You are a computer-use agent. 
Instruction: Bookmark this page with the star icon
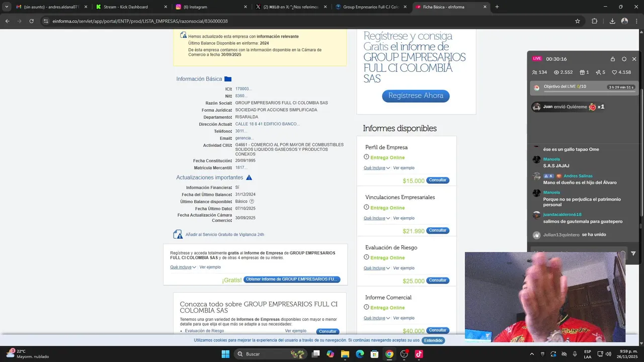pyautogui.click(x=578, y=21)
